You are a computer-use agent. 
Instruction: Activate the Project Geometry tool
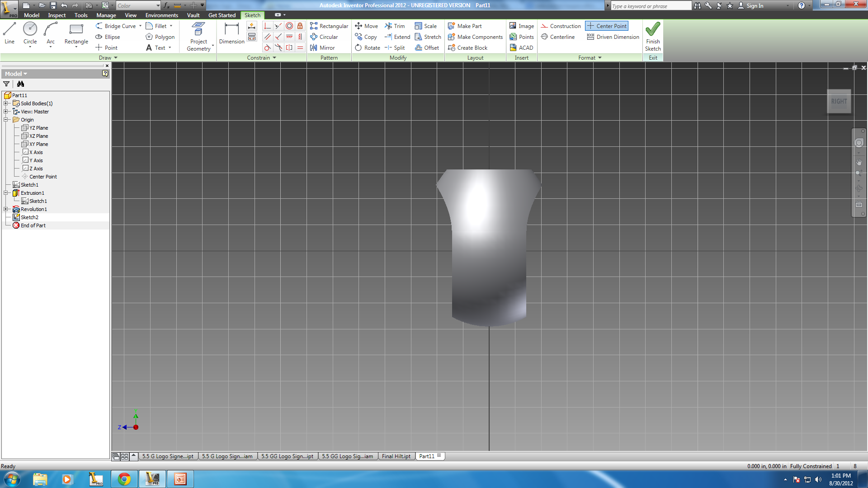(x=198, y=37)
